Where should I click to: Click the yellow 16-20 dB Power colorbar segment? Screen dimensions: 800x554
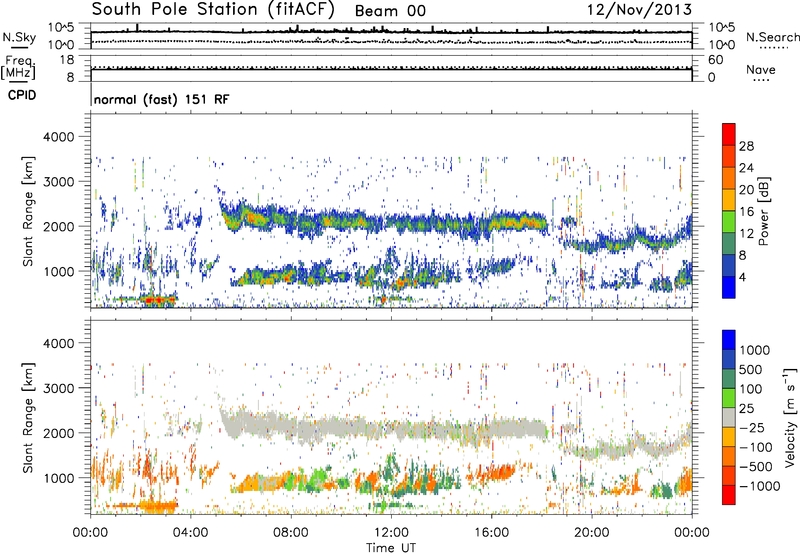tap(729, 200)
